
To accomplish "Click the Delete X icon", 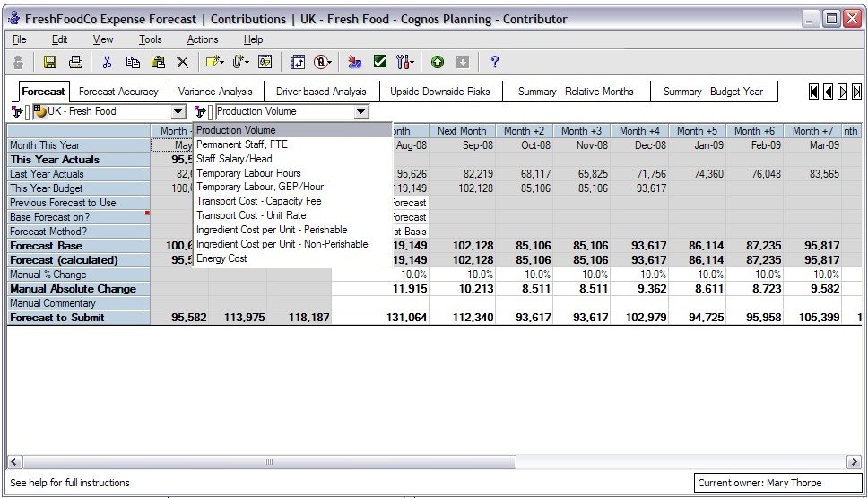I will 182,62.
